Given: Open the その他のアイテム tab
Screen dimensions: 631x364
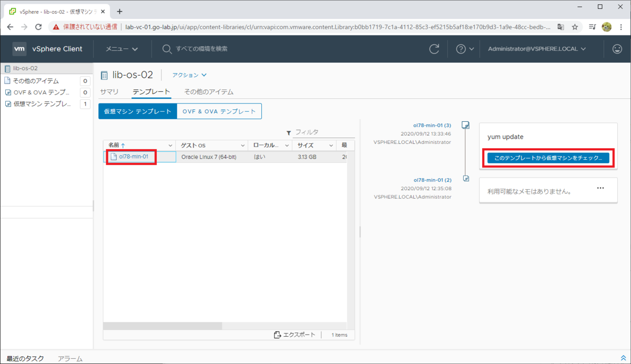Looking at the screenshot, I should [x=209, y=91].
